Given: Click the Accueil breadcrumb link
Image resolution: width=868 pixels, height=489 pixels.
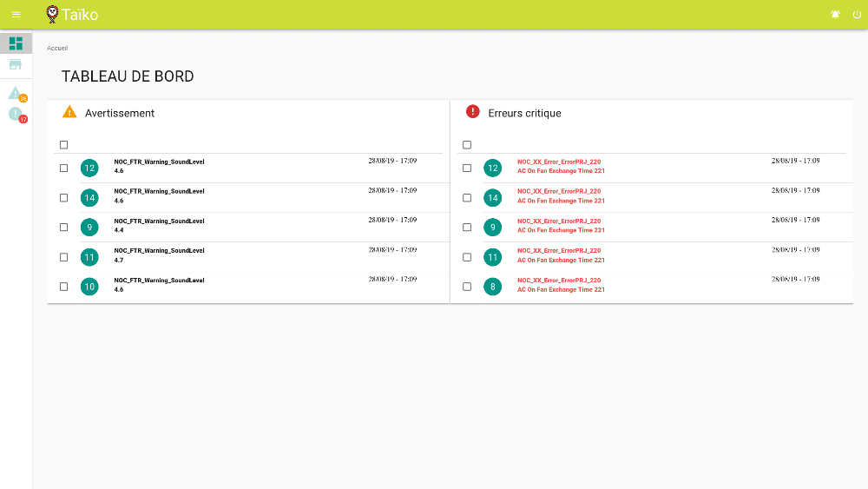Looking at the screenshot, I should [x=57, y=48].
